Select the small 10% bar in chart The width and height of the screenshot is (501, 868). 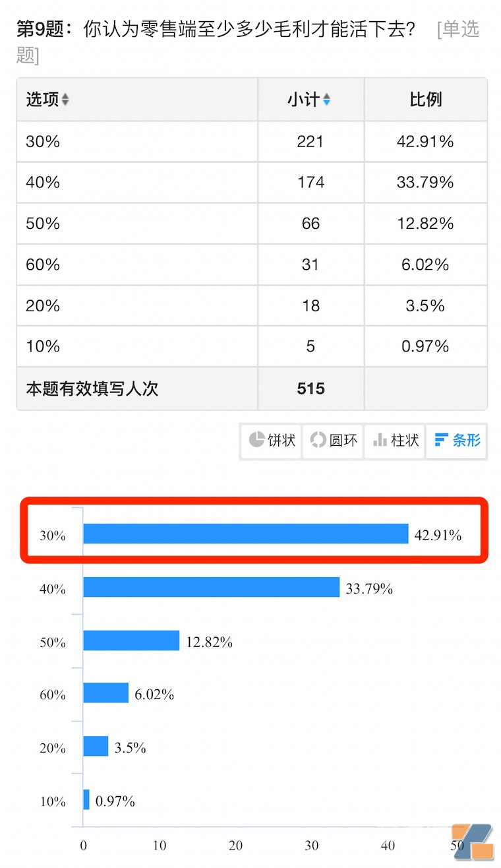(x=86, y=800)
